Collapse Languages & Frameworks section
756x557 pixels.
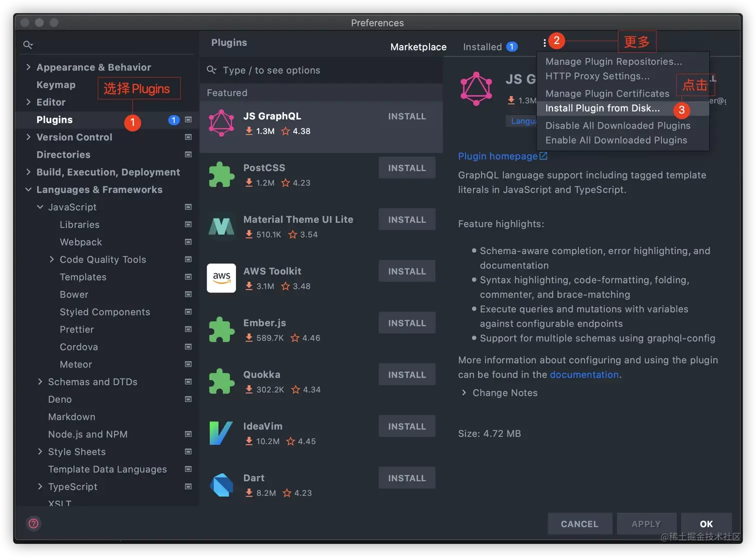coord(28,189)
